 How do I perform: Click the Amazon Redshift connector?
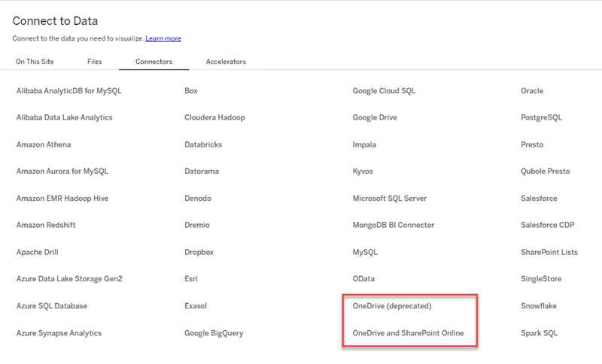tap(46, 225)
